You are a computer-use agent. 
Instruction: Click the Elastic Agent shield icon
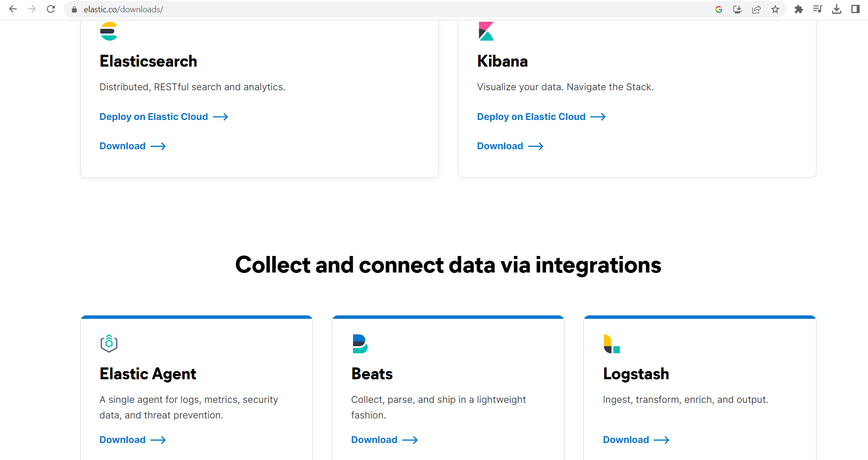[109, 343]
